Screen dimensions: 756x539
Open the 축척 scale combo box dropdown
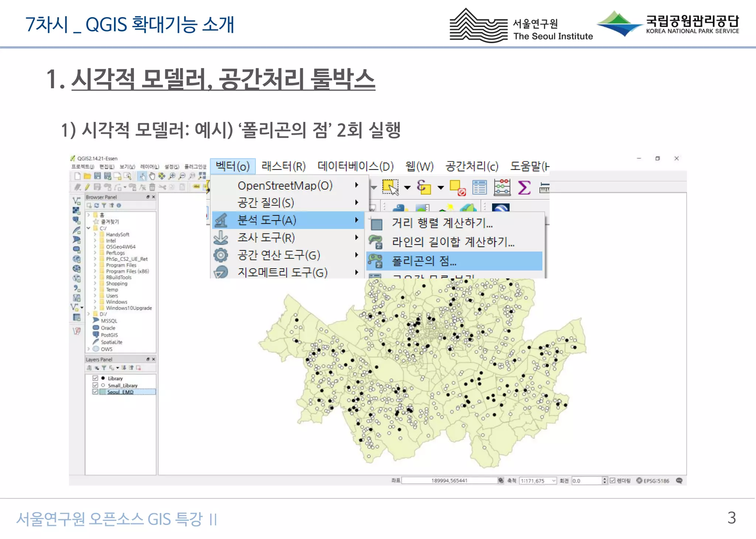point(554,481)
